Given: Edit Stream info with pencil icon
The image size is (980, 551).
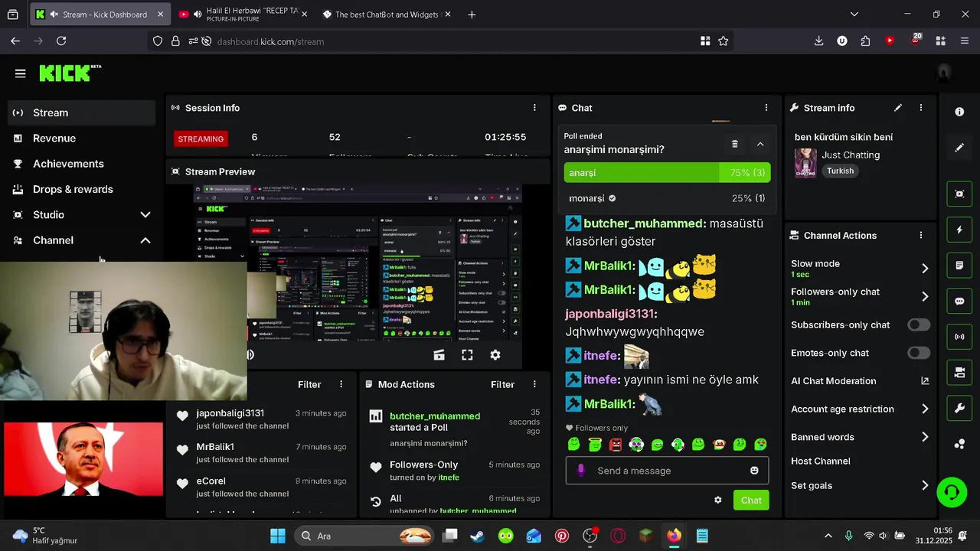Looking at the screenshot, I should [898, 108].
